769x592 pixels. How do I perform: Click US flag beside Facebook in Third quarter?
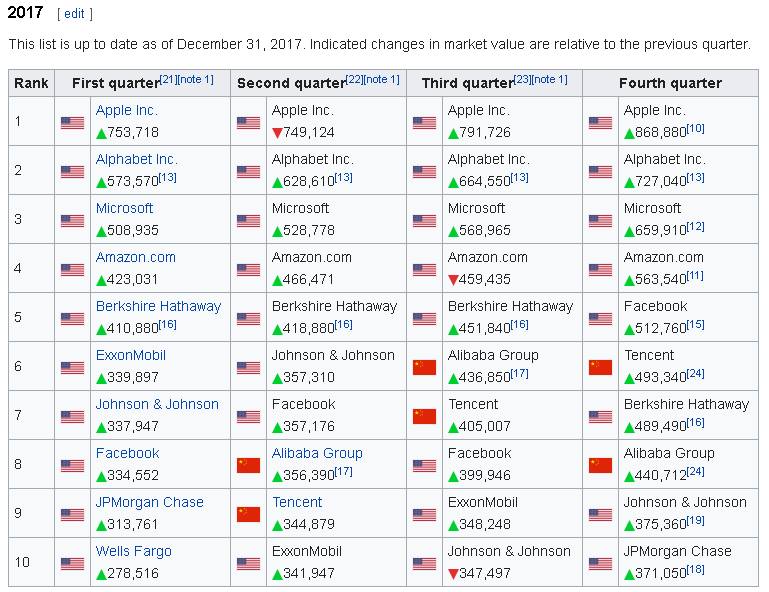point(424,466)
